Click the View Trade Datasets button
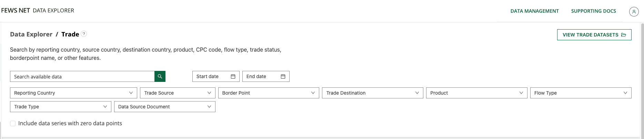The width and height of the screenshot is (644, 139). pos(590,35)
